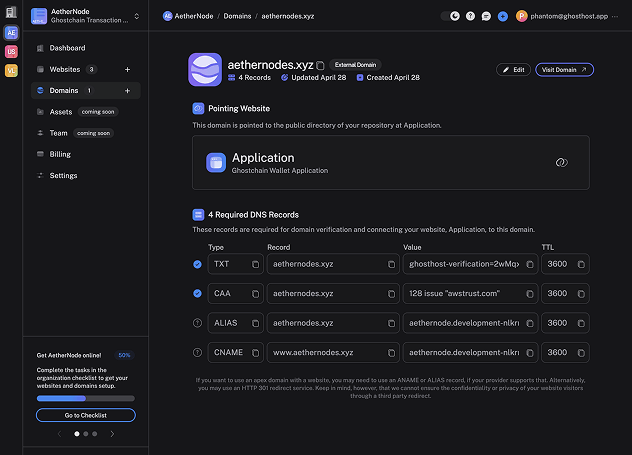Expand the AetherNode organization switcher
This screenshot has width=632, height=455.
137,16
